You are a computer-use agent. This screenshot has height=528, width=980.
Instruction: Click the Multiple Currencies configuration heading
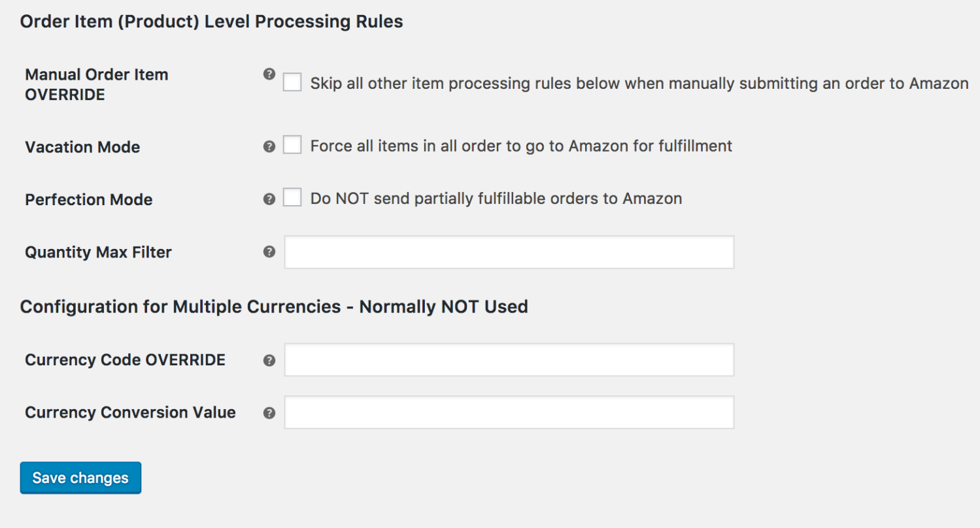pyautogui.click(x=274, y=306)
